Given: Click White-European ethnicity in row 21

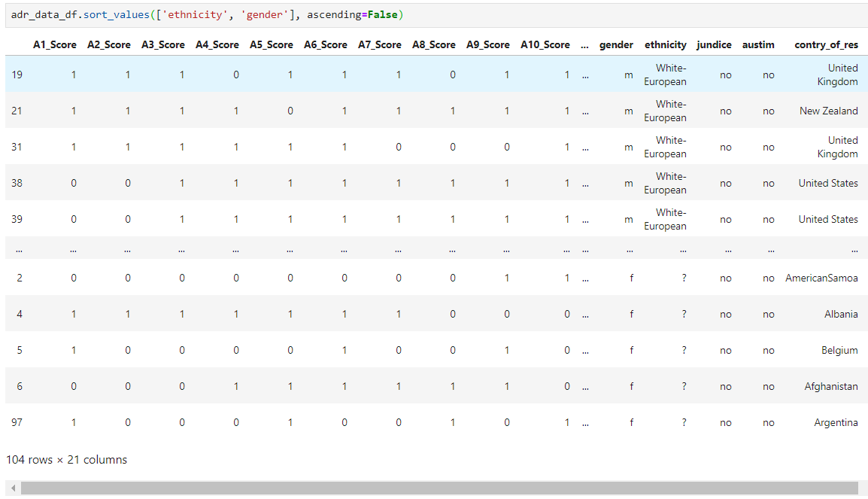Looking at the screenshot, I should coord(666,111).
